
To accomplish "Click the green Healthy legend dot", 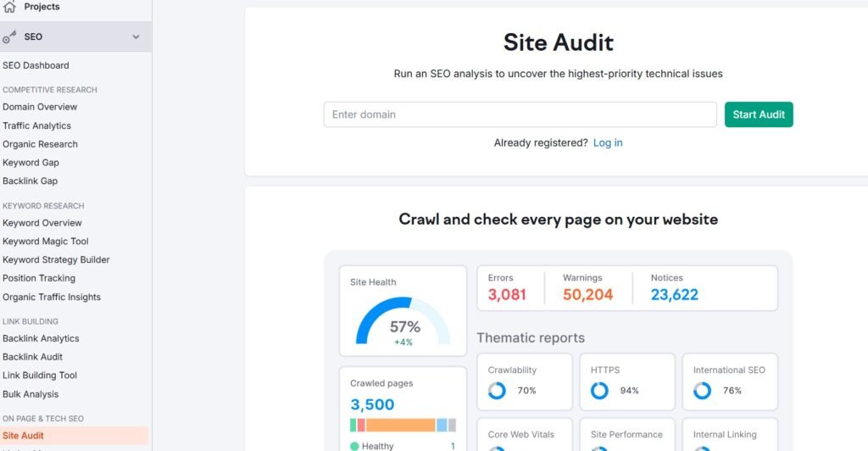I will (354, 446).
